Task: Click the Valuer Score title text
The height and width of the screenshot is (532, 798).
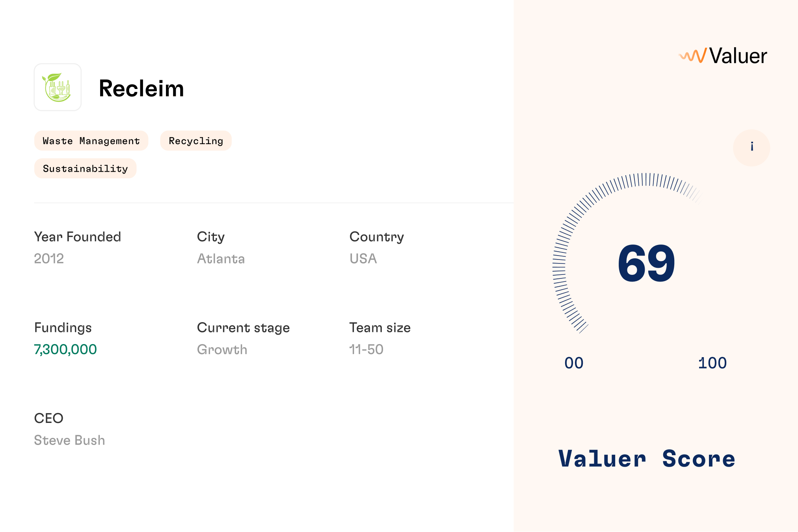Action: [647, 458]
